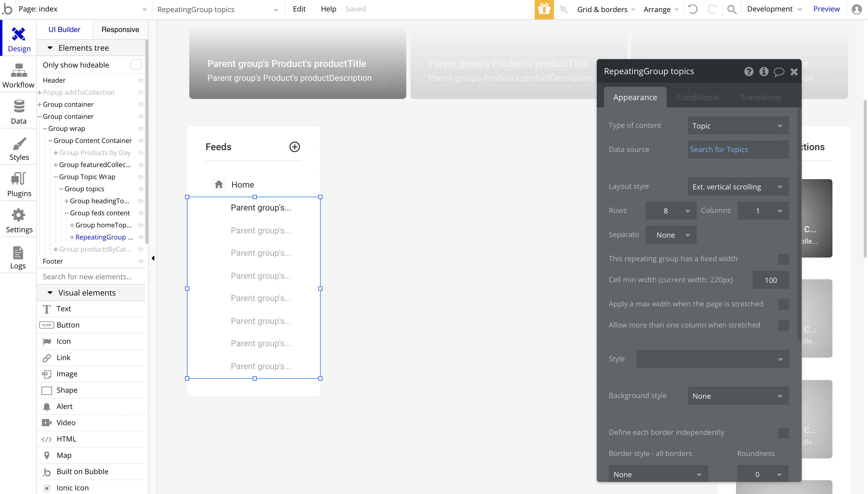The width and height of the screenshot is (868, 494).
Task: Open the Type of content dropdown
Action: pyautogui.click(x=738, y=126)
